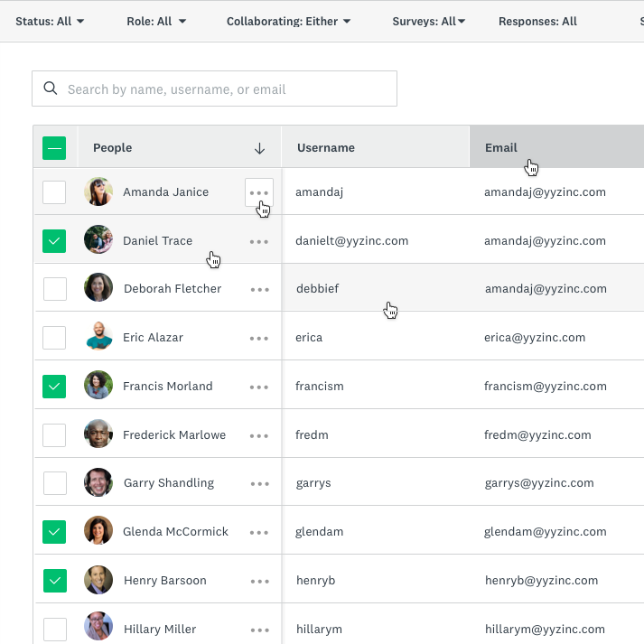Screen dimensions: 644x644
Task: Uncheck the box for Daniel Trace
Action: (x=54, y=241)
